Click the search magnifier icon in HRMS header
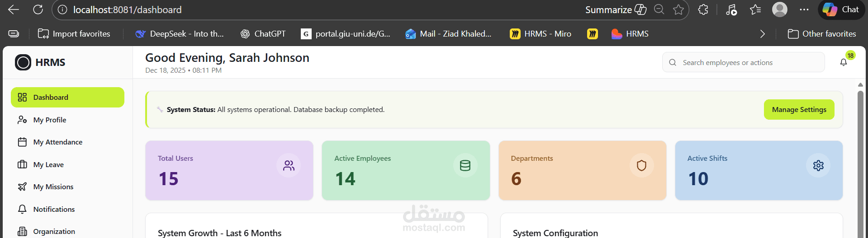The height and width of the screenshot is (238, 868). (673, 62)
